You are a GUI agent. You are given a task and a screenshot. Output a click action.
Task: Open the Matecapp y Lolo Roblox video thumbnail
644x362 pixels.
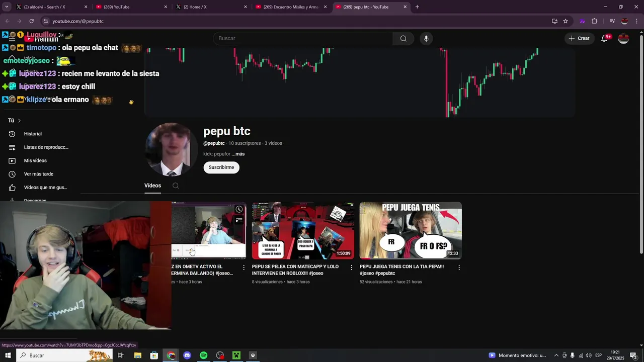point(303,231)
